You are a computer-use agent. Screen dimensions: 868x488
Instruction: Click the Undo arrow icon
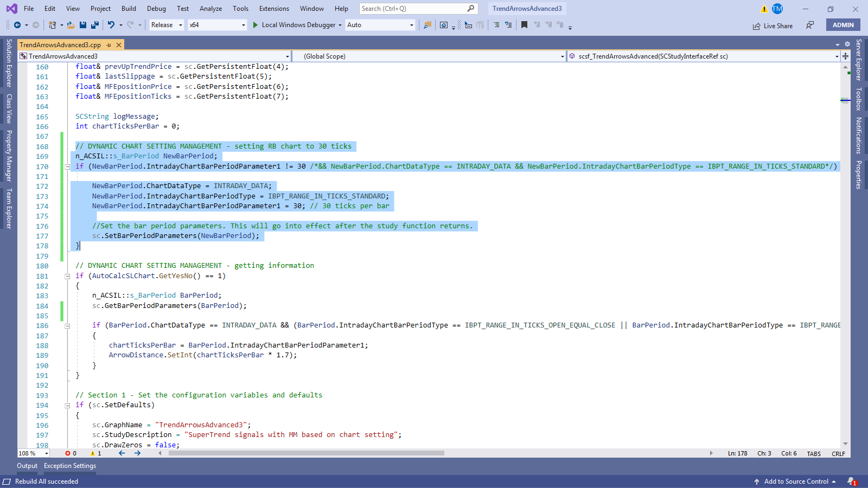click(111, 25)
